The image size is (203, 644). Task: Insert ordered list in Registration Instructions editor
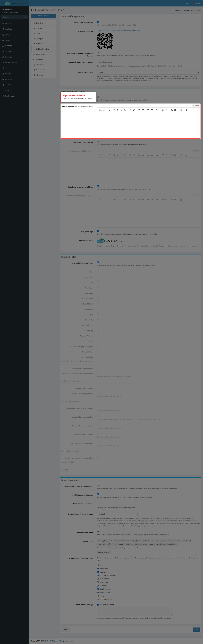(x=139, y=110)
